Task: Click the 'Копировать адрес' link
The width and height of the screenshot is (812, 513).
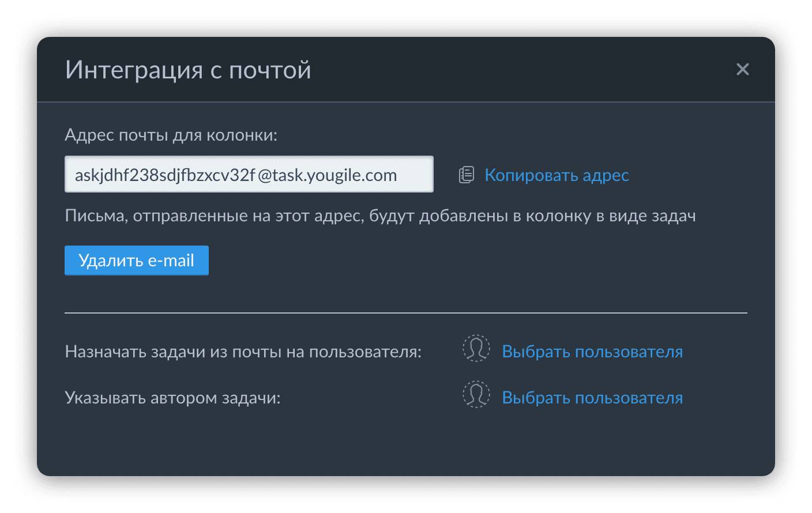Action: click(x=556, y=175)
